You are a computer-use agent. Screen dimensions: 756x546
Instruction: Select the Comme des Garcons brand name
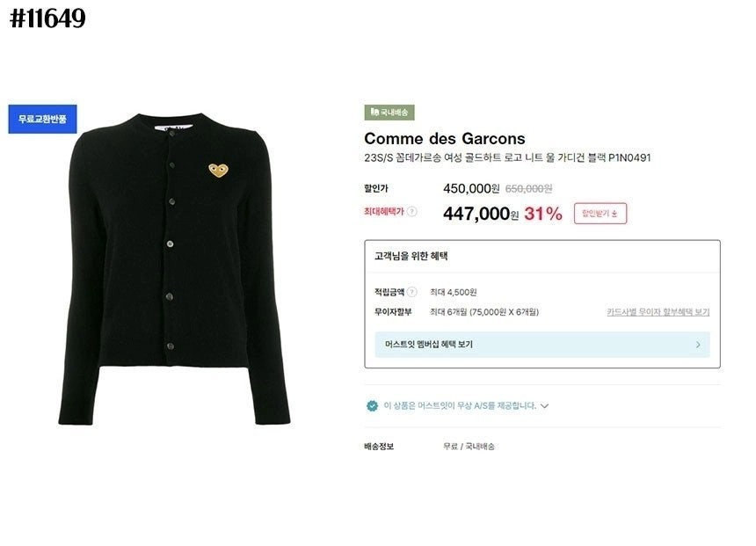click(443, 138)
